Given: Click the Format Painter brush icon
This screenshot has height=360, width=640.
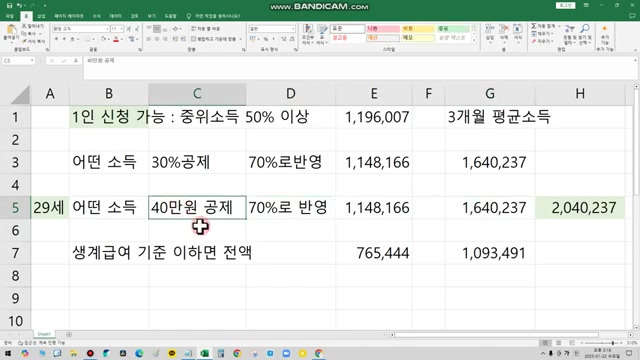Looking at the screenshot, I should point(24,41).
